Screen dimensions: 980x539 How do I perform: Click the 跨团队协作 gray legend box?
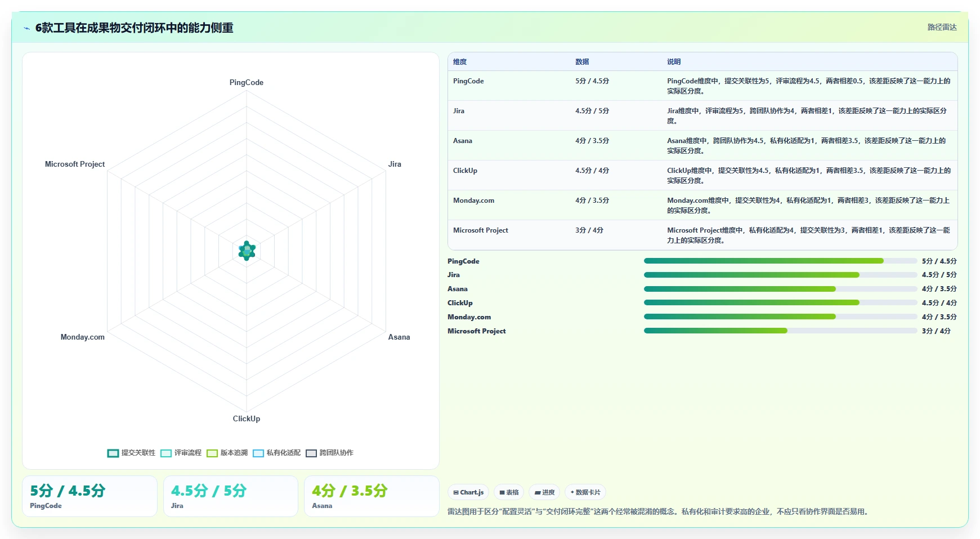click(311, 453)
